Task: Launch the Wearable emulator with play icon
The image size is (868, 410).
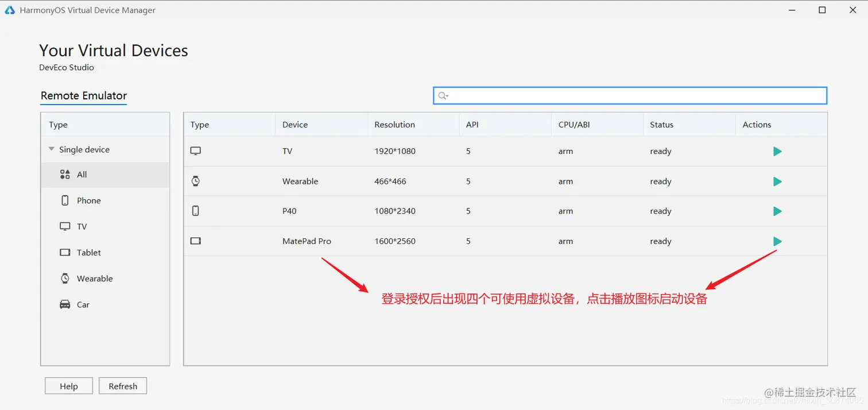Action: coord(777,181)
